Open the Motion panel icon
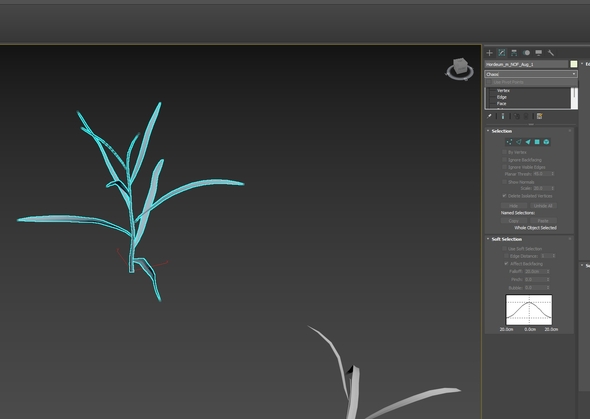Screen dimensions: 590x419 pyautogui.click(x=526, y=53)
